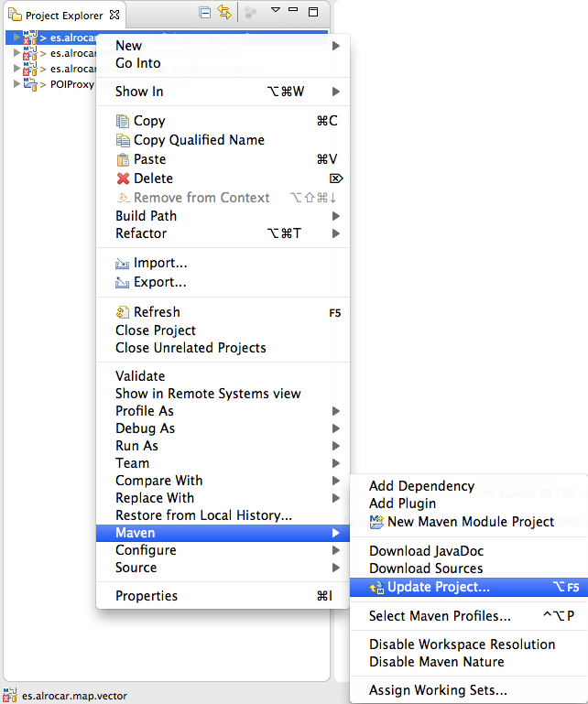Click the POIProxy project folder icon
Viewport: 588px width, 704px height.
(x=30, y=84)
